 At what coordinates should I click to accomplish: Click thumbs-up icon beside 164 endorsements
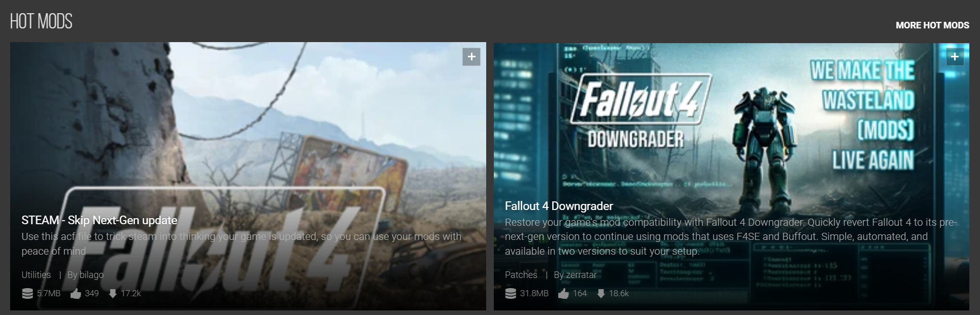(563, 294)
